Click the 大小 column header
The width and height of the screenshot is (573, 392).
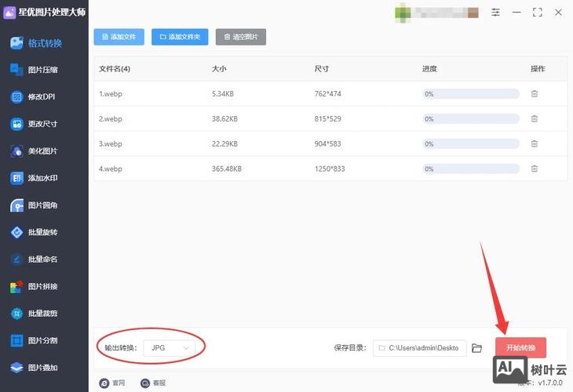pyautogui.click(x=219, y=69)
